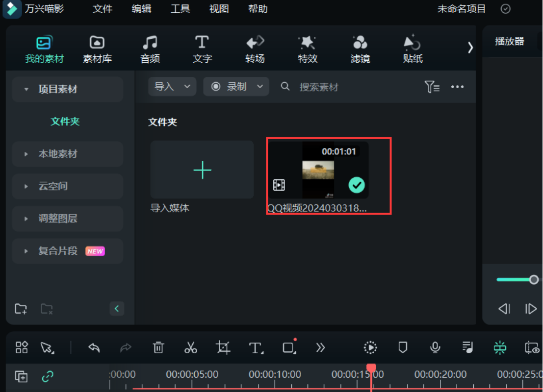The width and height of the screenshot is (543, 392).
Task: Click the preview render eye screen icon
Action: pyautogui.click(x=532, y=347)
